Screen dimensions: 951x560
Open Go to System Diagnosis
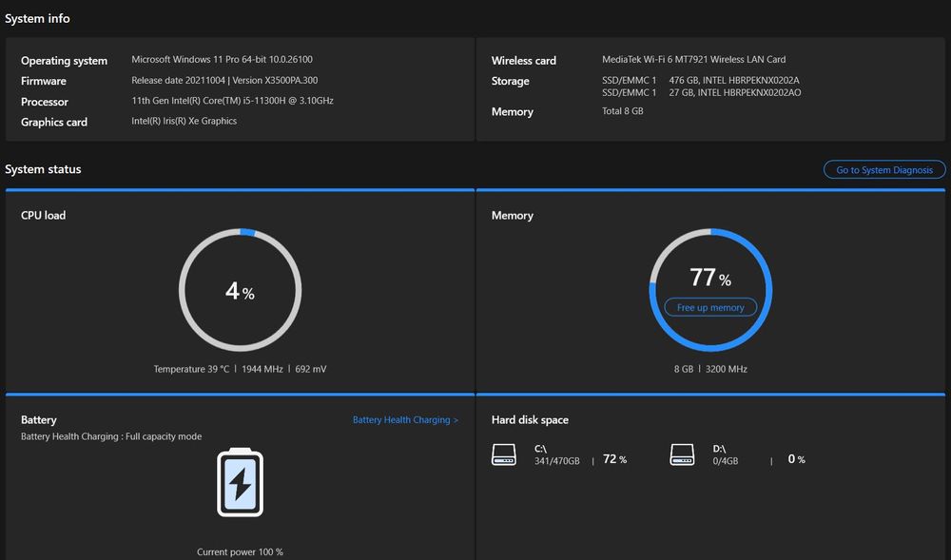[x=884, y=169]
